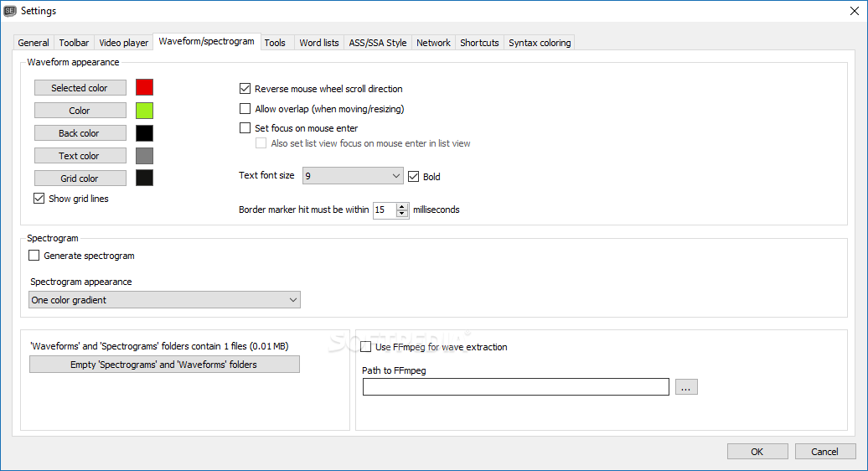Open Spectrogram appearance dropdown

(164, 300)
